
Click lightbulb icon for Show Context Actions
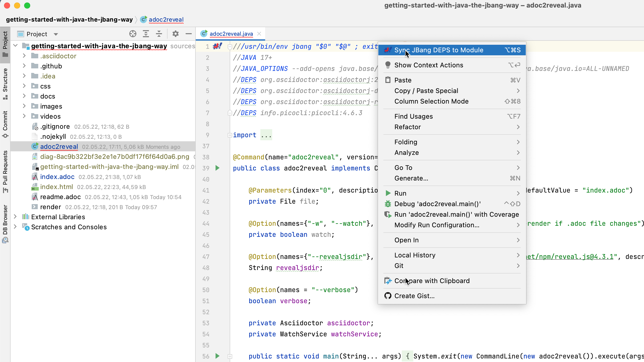[388, 65]
